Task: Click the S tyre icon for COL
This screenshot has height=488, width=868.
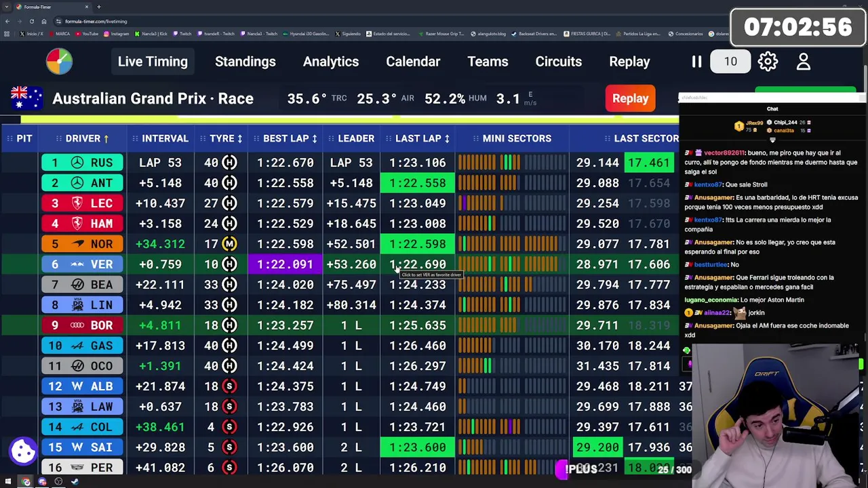Action: (230, 427)
